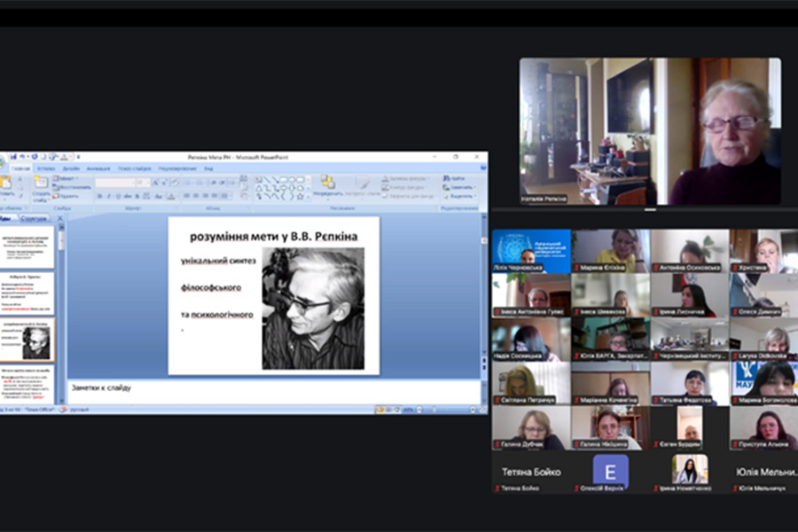Toggle Italic formatting in the font group
The width and height of the screenshot is (798, 532).
click(x=108, y=196)
